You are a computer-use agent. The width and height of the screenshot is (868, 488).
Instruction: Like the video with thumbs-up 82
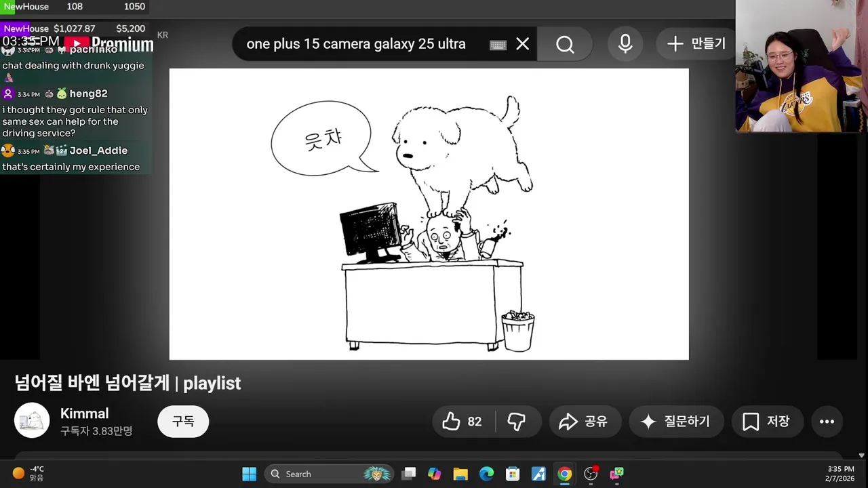point(462,422)
